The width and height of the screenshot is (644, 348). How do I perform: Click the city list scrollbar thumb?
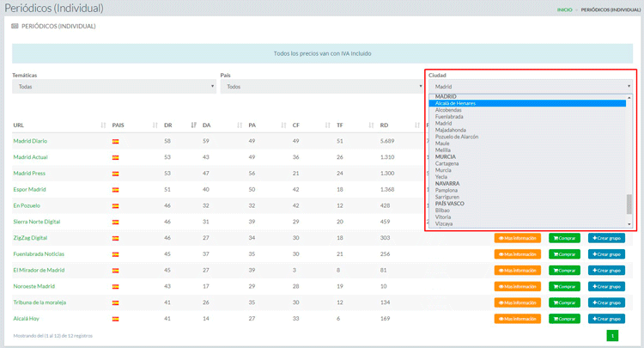tap(629, 205)
